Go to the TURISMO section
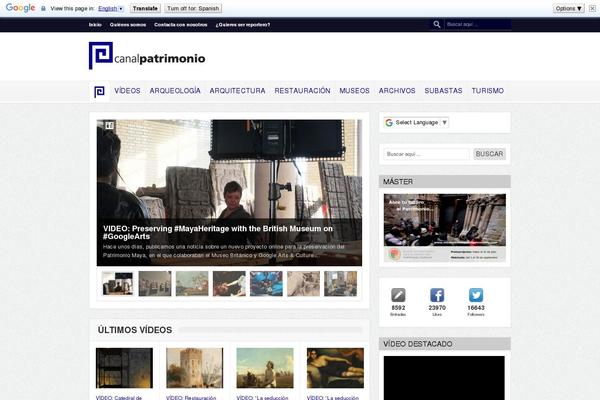This screenshot has height=400, width=600. 488,91
